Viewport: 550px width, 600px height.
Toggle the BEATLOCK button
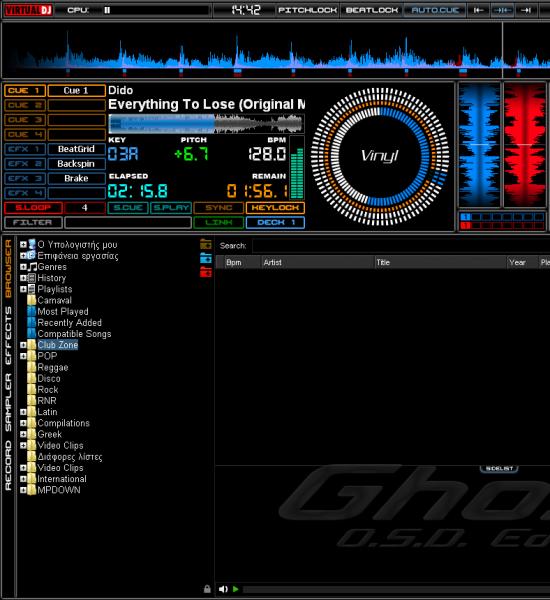coord(372,10)
